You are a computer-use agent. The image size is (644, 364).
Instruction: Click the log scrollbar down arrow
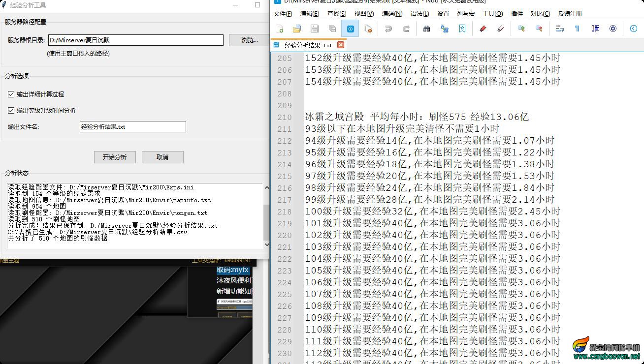pyautogui.click(x=267, y=244)
